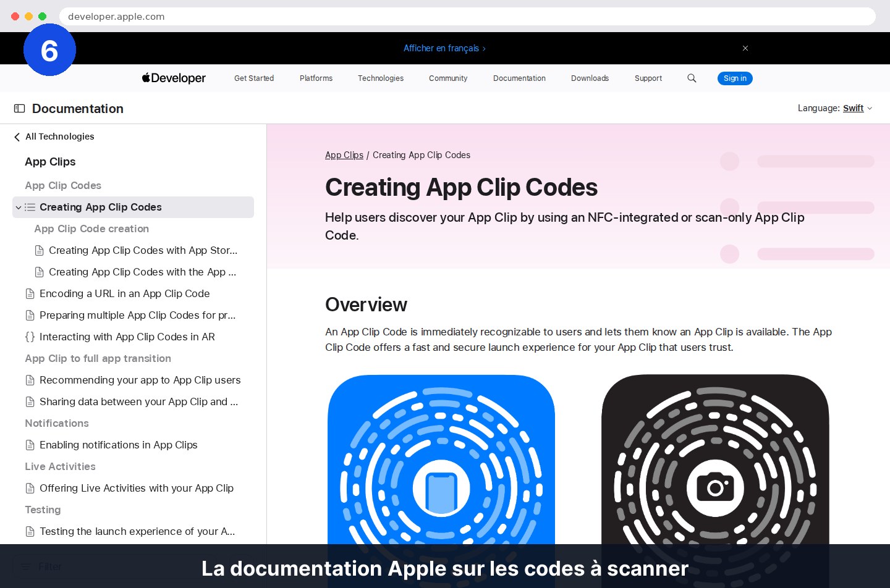
Task: Go to Documentation in top navigation
Action: pyautogui.click(x=519, y=78)
